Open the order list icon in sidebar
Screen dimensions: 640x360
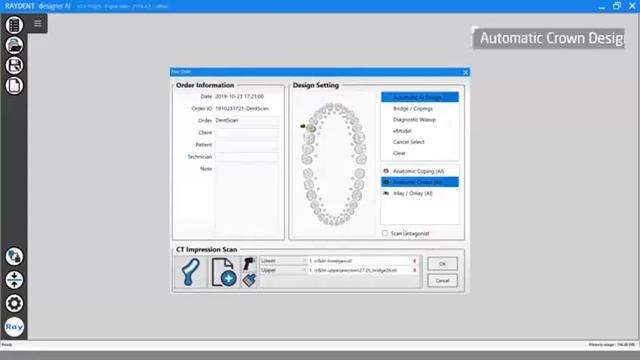point(14,25)
